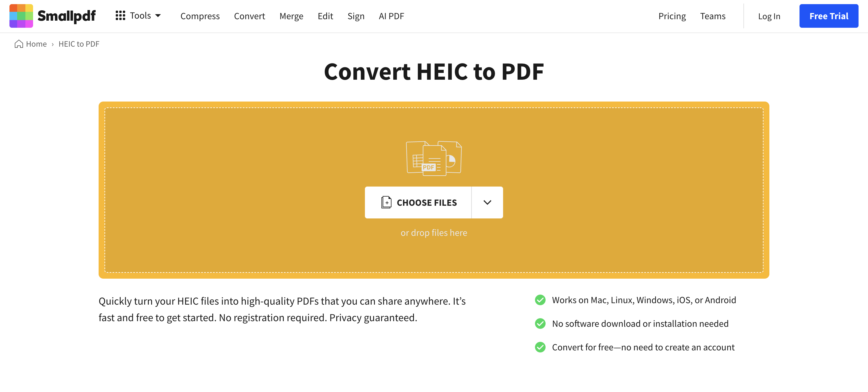Click the Sign tool icon
Screen dimensions: 868x392
(356, 16)
